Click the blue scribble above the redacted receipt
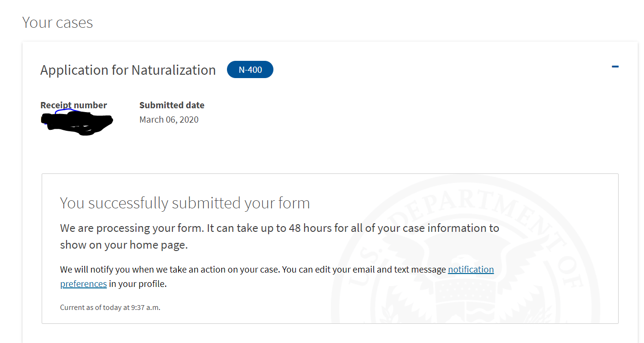This screenshot has height=343, width=644. coord(66,112)
